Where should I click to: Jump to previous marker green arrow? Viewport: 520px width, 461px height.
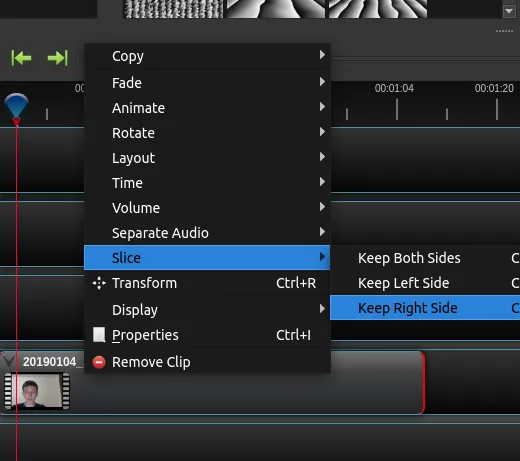(x=21, y=58)
